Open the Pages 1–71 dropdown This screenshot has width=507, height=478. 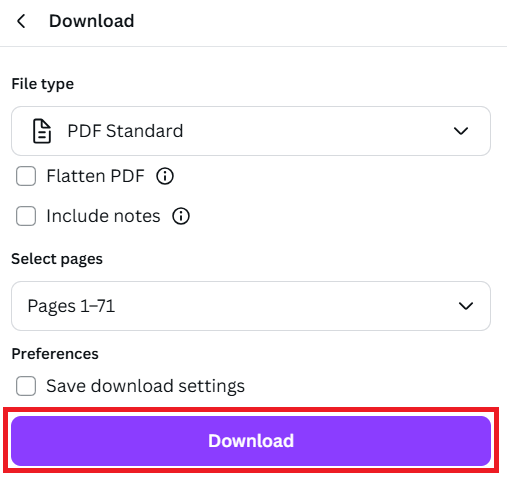click(x=251, y=306)
